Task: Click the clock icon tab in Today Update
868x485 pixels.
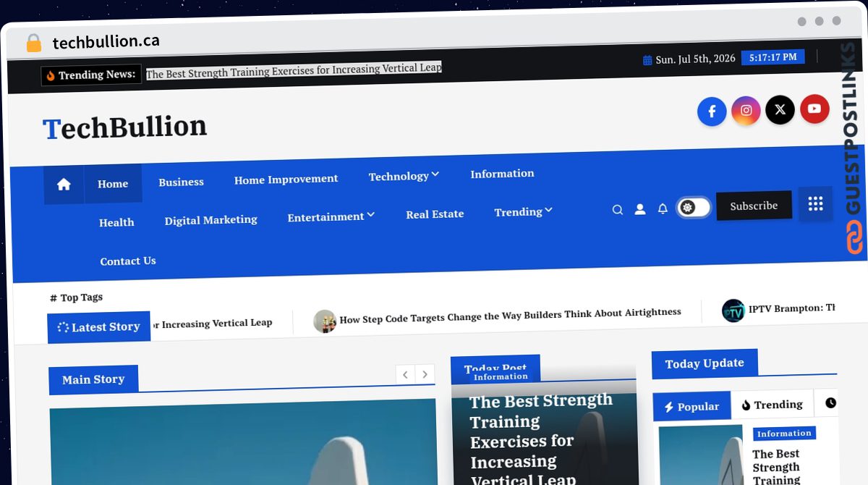Action: point(830,402)
